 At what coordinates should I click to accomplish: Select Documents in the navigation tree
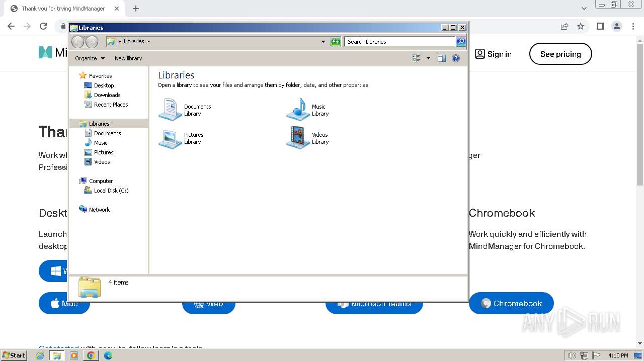(x=107, y=133)
